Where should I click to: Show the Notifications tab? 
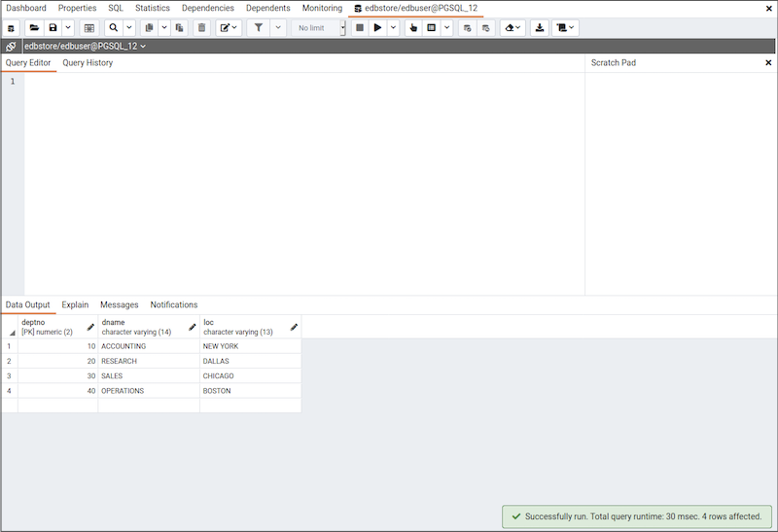174,304
